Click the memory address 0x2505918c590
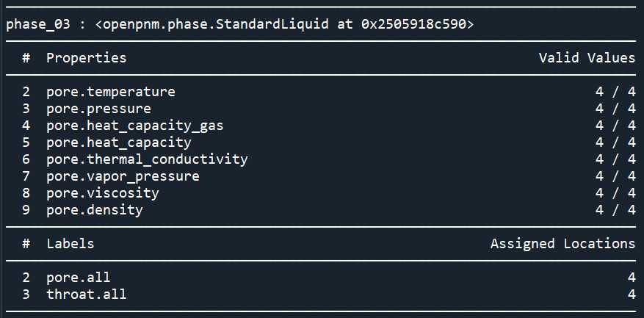644x318 pixels. click(x=413, y=24)
